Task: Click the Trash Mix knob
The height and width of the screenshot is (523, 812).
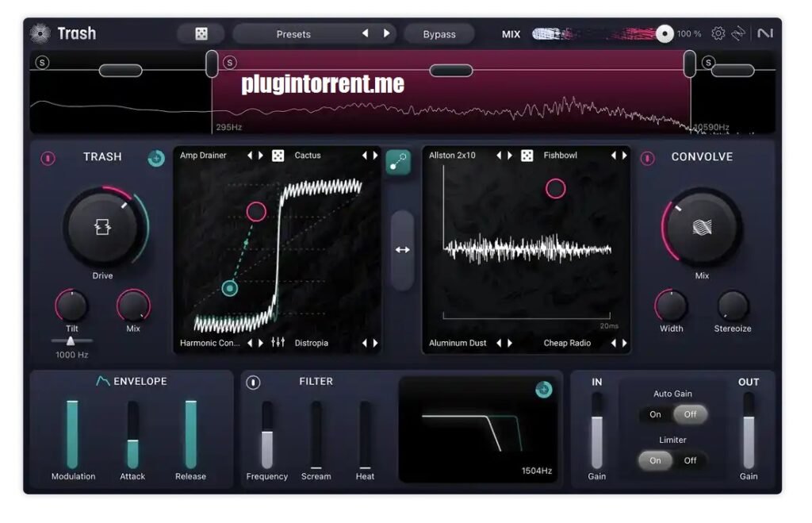Action: 133,306
